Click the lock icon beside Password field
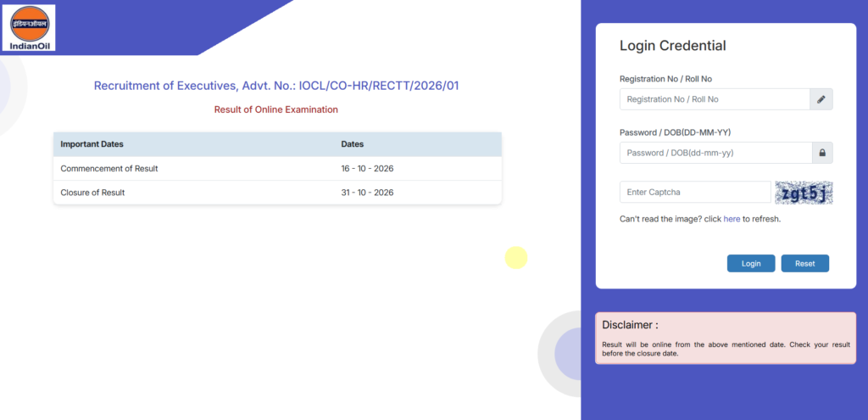 click(x=822, y=153)
